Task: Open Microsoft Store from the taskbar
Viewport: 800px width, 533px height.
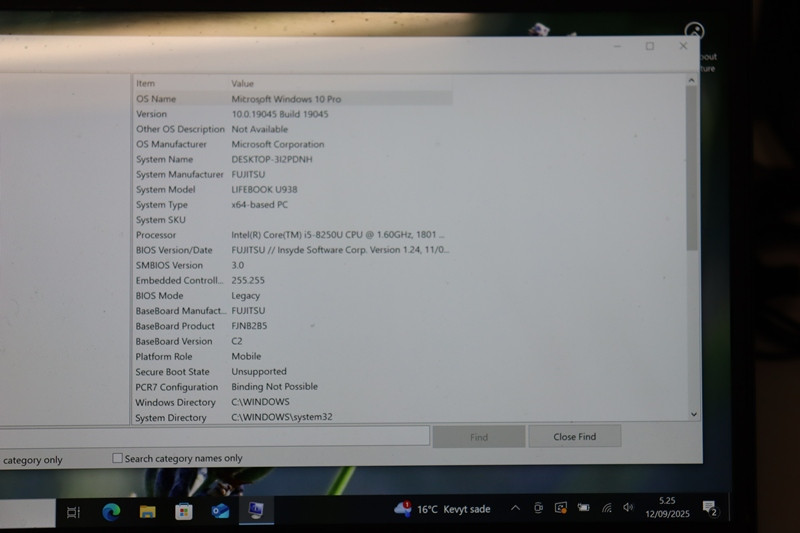Action: click(184, 512)
